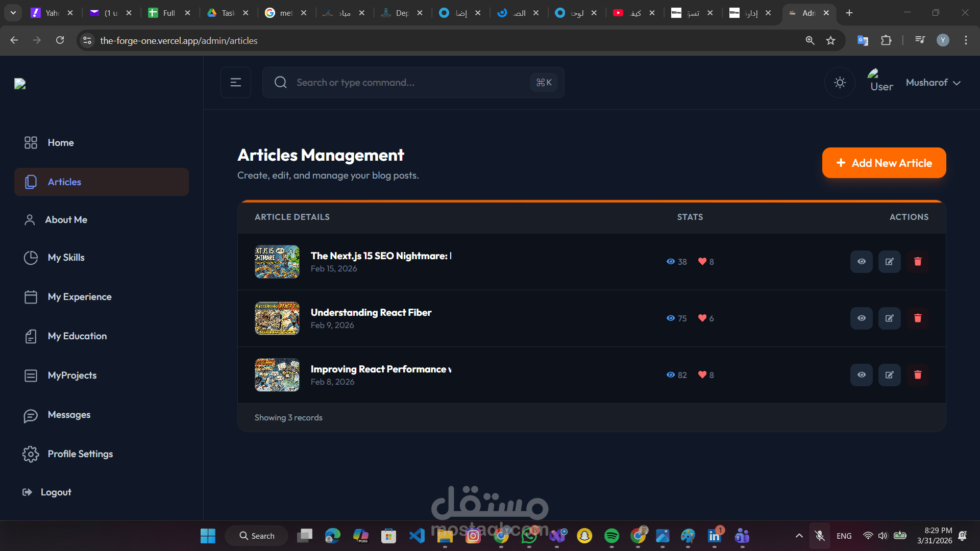This screenshot has height=551, width=980.
Task: Click the edit pencil for Understanding React Fiber
Action: click(x=889, y=318)
